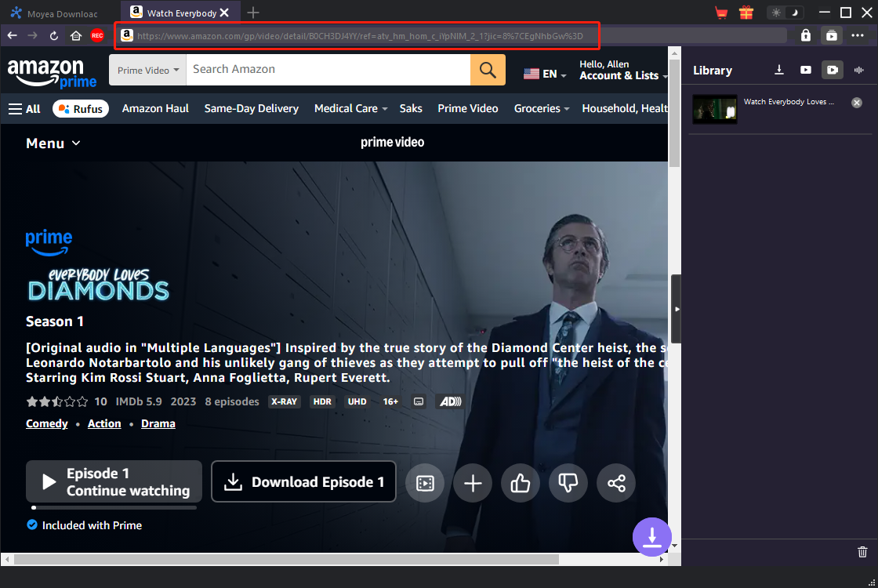Open the EN language selector dropdown
This screenshot has width=878, height=588.
coord(545,74)
